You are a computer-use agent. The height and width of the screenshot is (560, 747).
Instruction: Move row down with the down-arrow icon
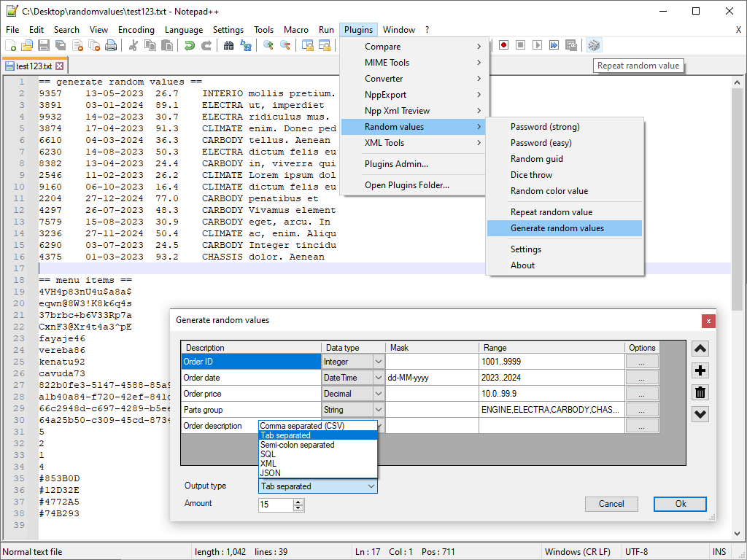pyautogui.click(x=700, y=414)
